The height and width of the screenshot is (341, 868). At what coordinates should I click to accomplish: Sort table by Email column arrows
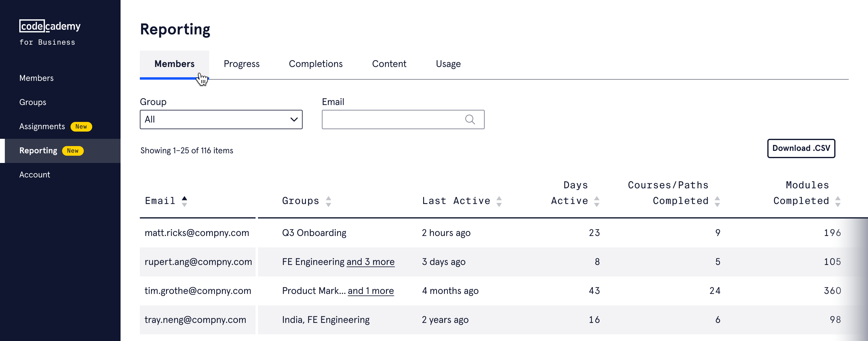click(x=184, y=201)
